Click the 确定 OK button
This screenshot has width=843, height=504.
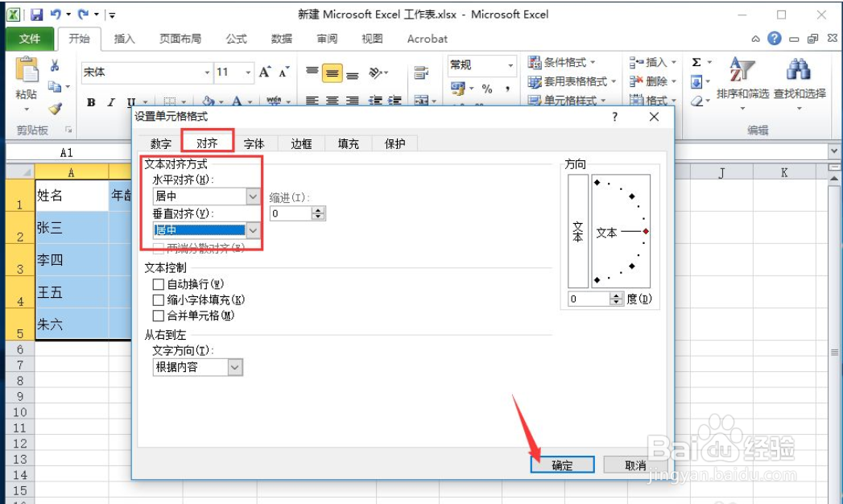coord(562,465)
